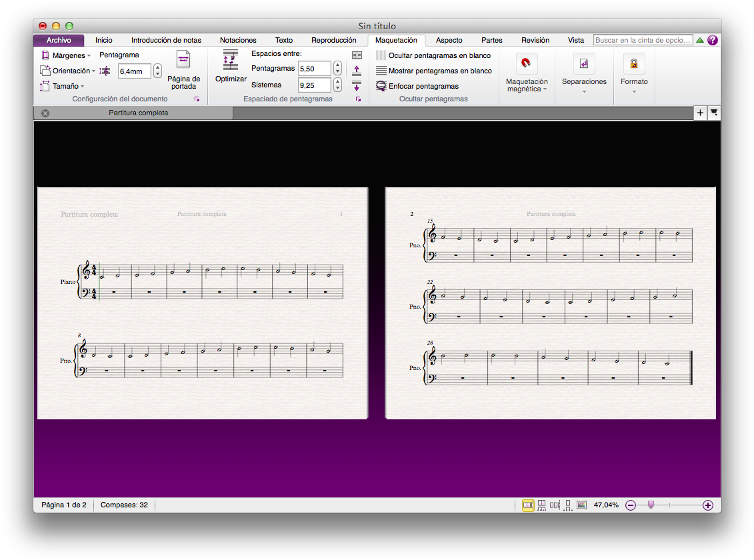This screenshot has height=560, width=754.
Task: Click Ocultar pentagramas en blanco
Action: click(433, 55)
